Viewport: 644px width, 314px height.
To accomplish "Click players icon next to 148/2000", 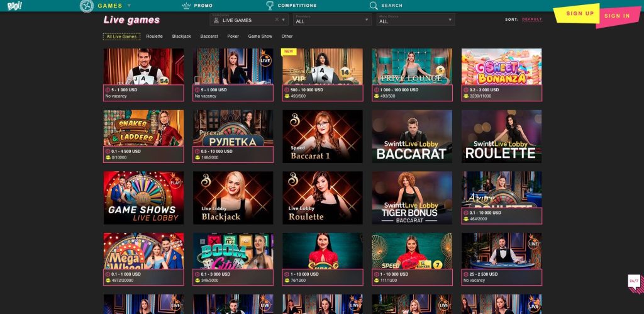I will tap(197, 157).
